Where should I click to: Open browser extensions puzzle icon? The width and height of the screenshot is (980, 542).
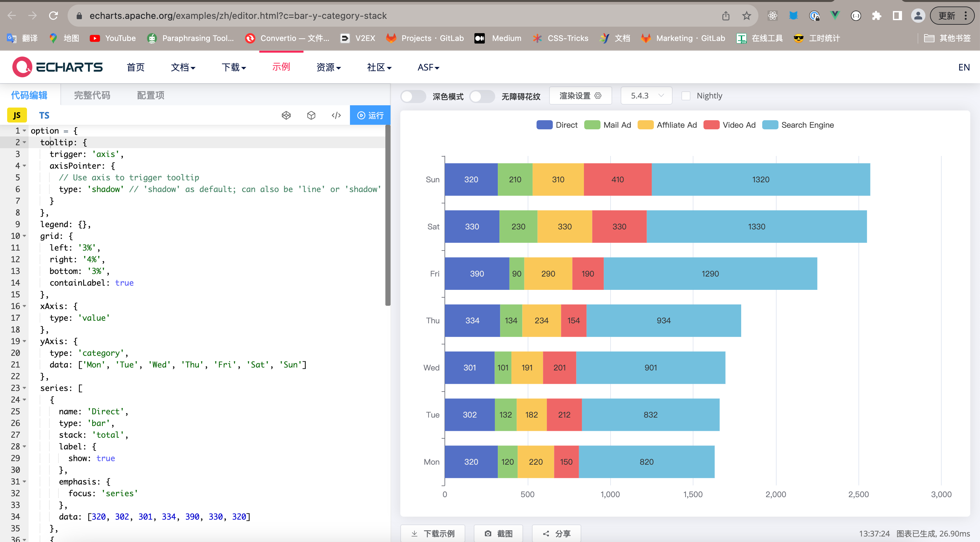(877, 16)
